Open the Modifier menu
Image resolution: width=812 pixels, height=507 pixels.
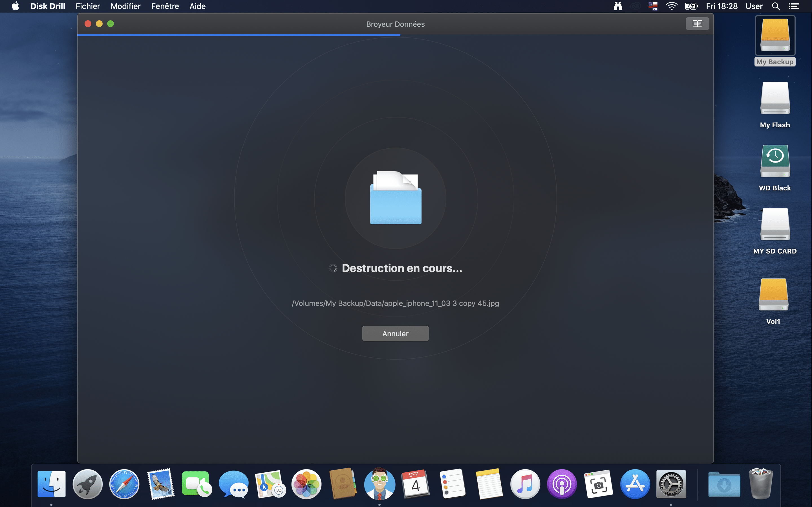pyautogui.click(x=125, y=6)
